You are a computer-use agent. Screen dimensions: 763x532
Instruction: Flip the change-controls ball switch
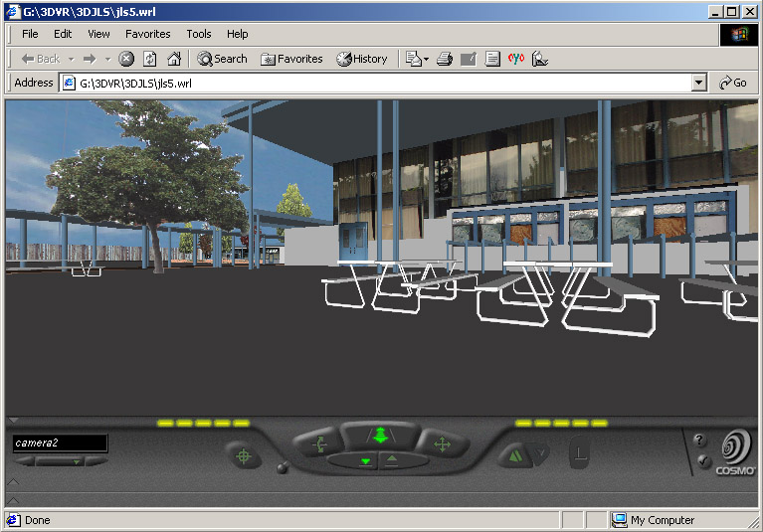(283, 467)
